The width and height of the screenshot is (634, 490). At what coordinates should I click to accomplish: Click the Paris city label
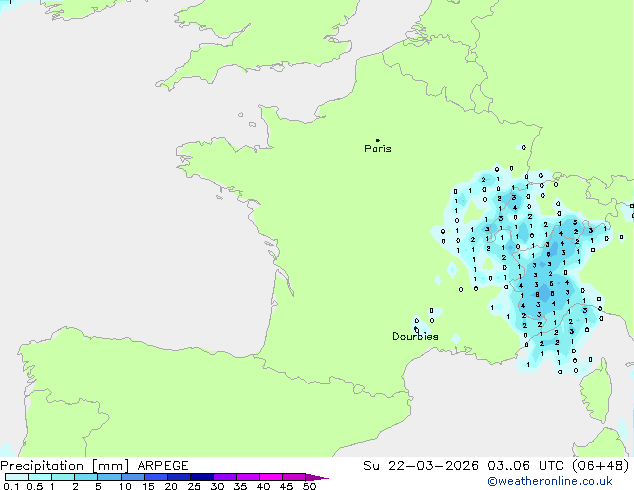378,149
